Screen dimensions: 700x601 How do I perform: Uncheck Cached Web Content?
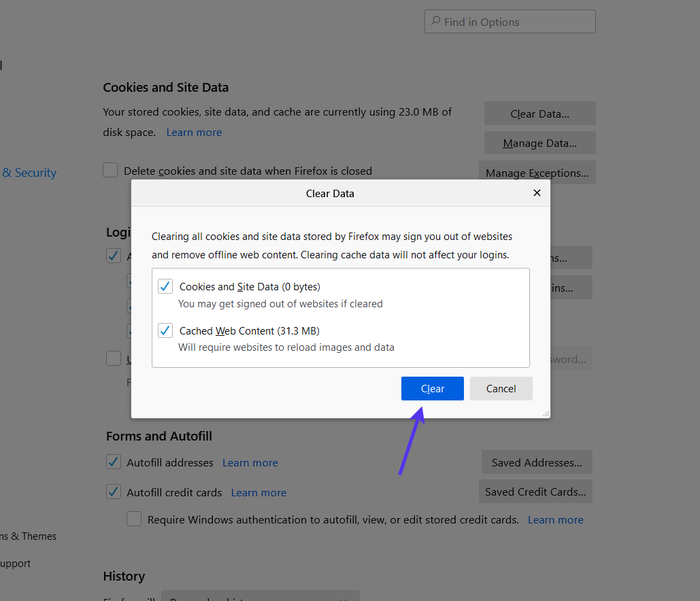pyautogui.click(x=165, y=330)
